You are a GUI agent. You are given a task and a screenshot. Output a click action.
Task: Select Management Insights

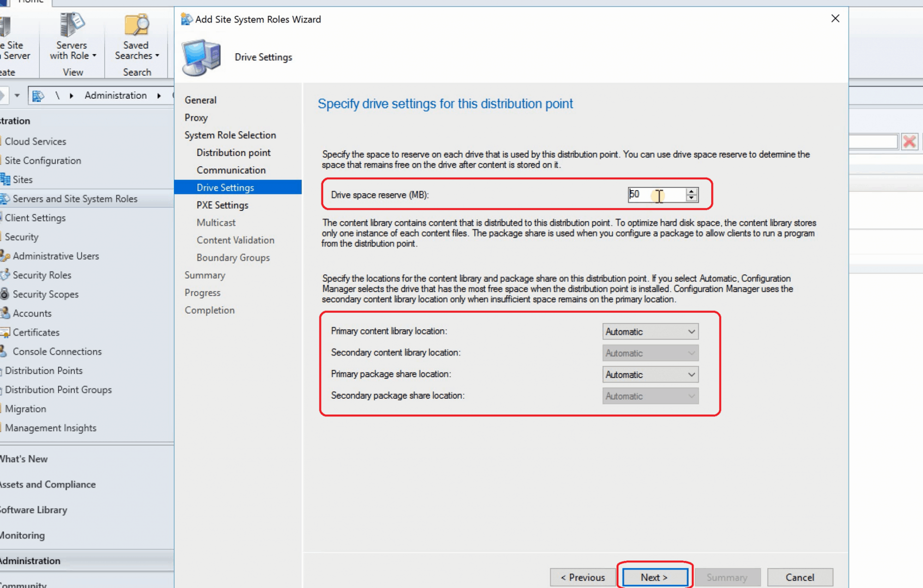click(51, 428)
